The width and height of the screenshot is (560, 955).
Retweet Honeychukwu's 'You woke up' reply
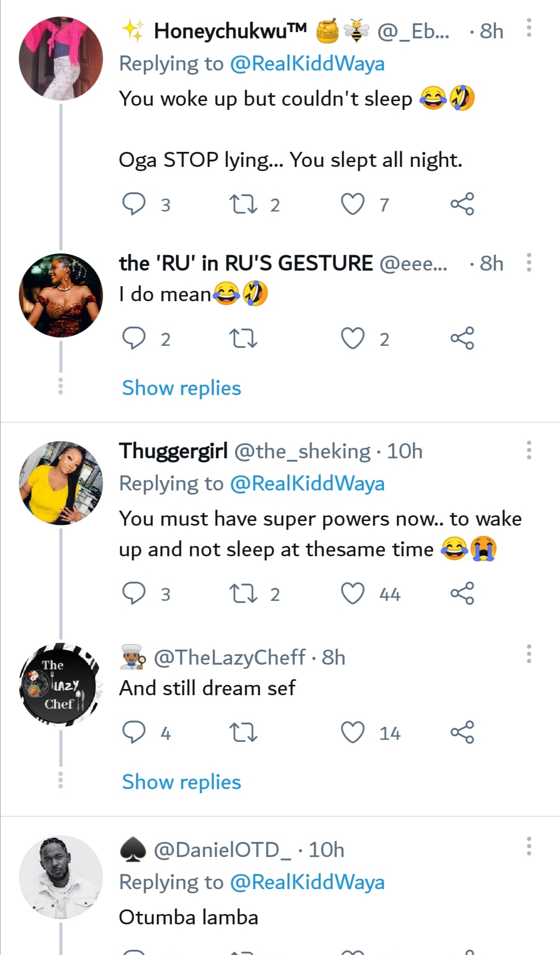point(243,204)
